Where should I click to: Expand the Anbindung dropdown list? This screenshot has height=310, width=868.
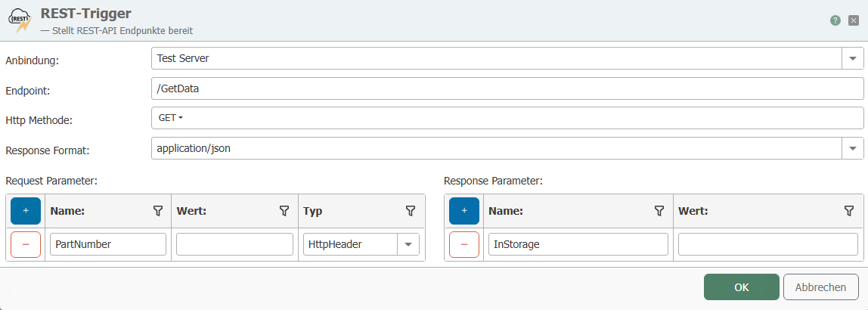point(853,57)
